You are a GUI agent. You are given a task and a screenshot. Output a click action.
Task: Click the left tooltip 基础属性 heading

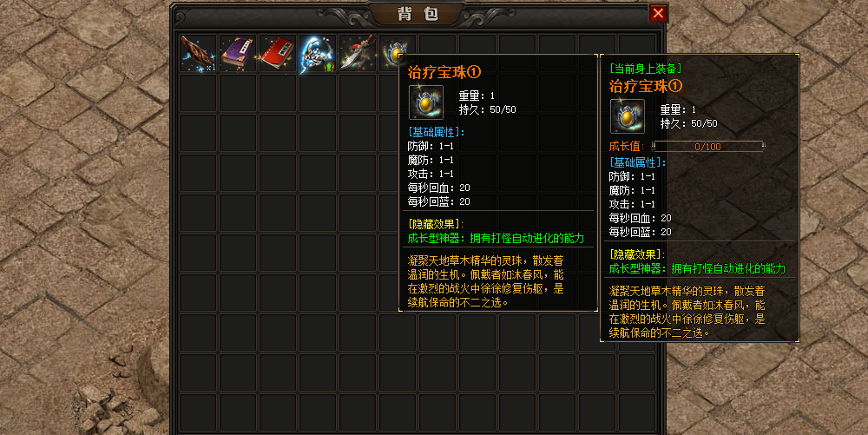click(x=437, y=132)
